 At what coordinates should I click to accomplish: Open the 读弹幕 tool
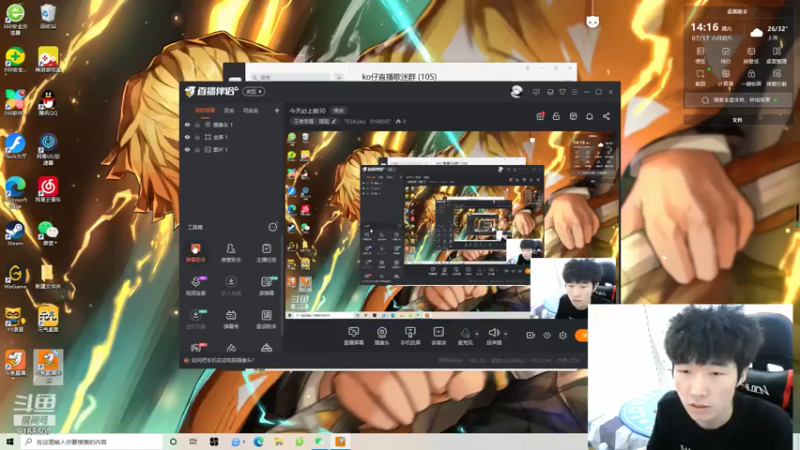(266, 286)
